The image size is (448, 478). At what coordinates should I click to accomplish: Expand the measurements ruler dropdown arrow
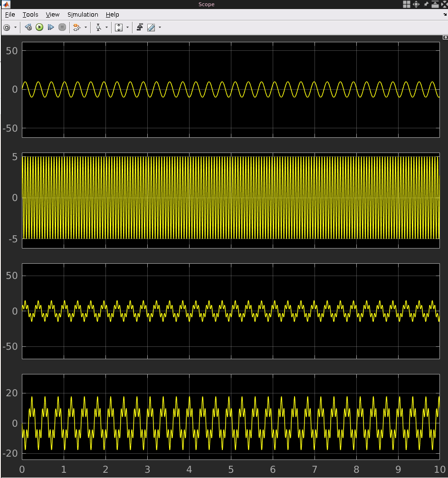pyautogui.click(x=160, y=28)
